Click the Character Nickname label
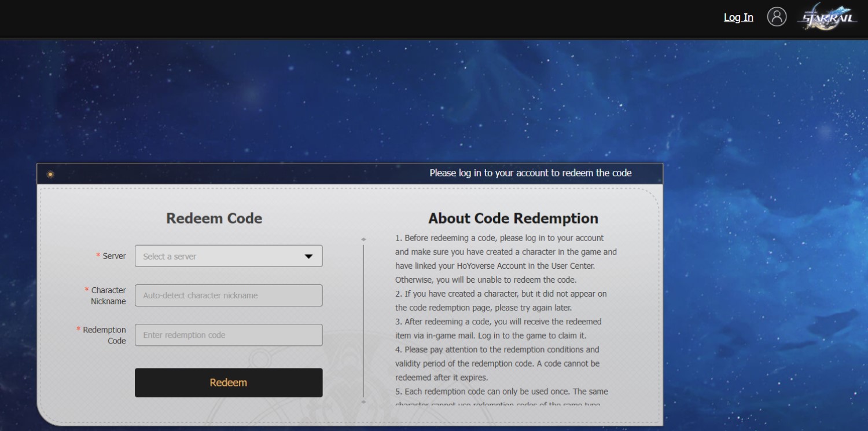Image resolution: width=868 pixels, height=431 pixels. pyautogui.click(x=108, y=295)
